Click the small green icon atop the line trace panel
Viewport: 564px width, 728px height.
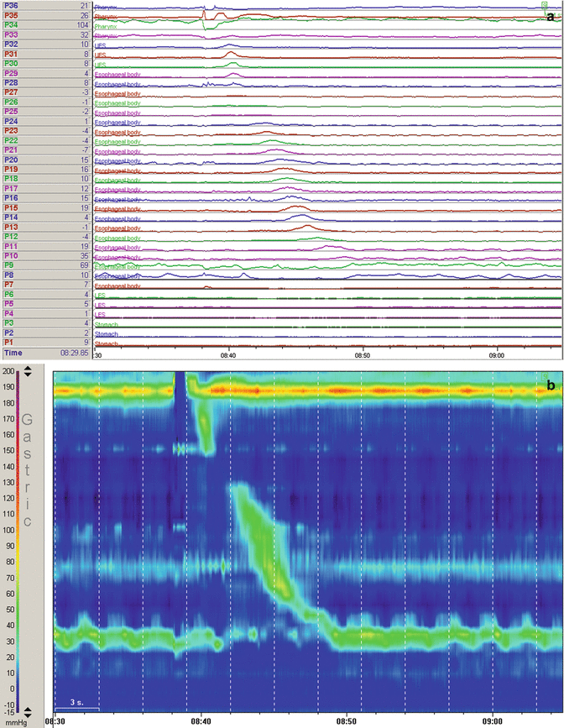click(x=543, y=5)
